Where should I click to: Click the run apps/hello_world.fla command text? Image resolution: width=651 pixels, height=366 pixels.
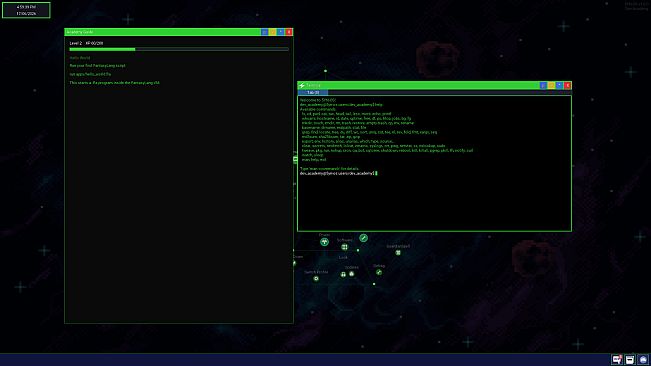point(90,74)
